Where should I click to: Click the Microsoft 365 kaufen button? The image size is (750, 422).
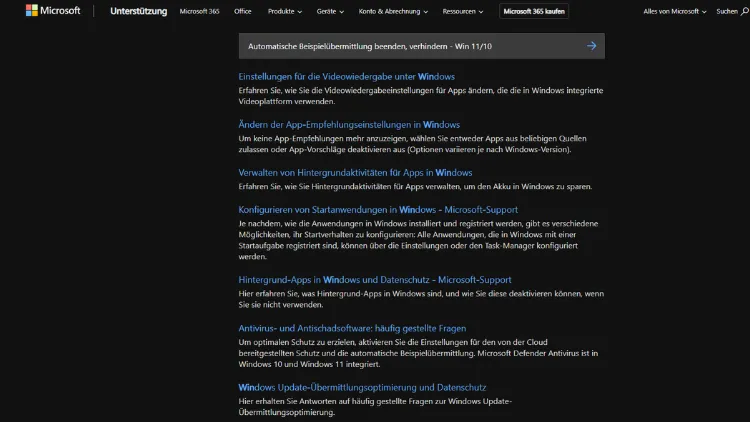(x=534, y=11)
